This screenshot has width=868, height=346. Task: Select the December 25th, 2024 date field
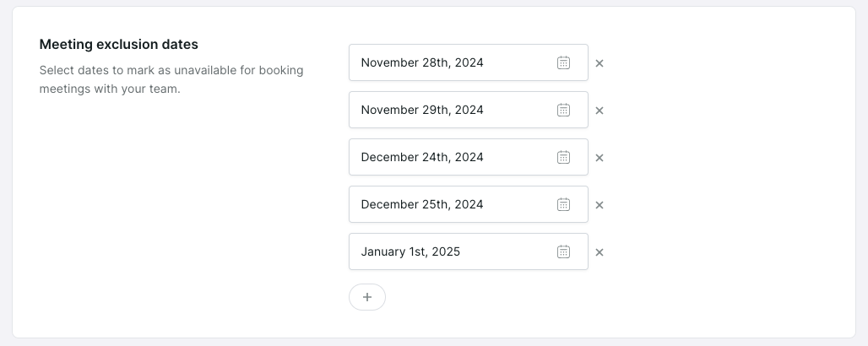coord(469,204)
